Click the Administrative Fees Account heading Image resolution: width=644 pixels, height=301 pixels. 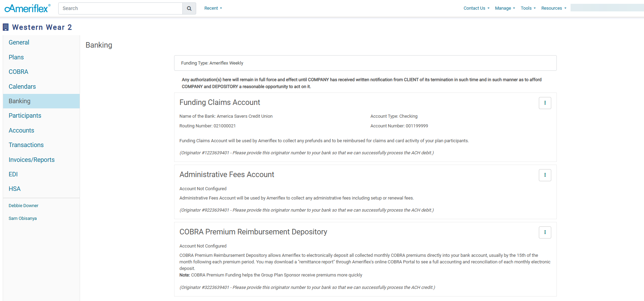pyautogui.click(x=227, y=175)
